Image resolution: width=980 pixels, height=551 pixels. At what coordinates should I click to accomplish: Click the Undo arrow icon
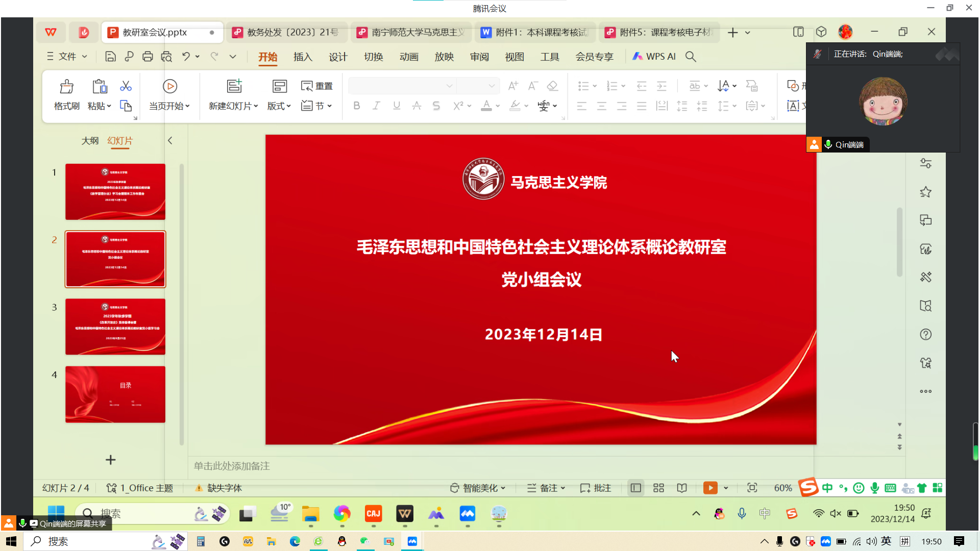pyautogui.click(x=186, y=57)
